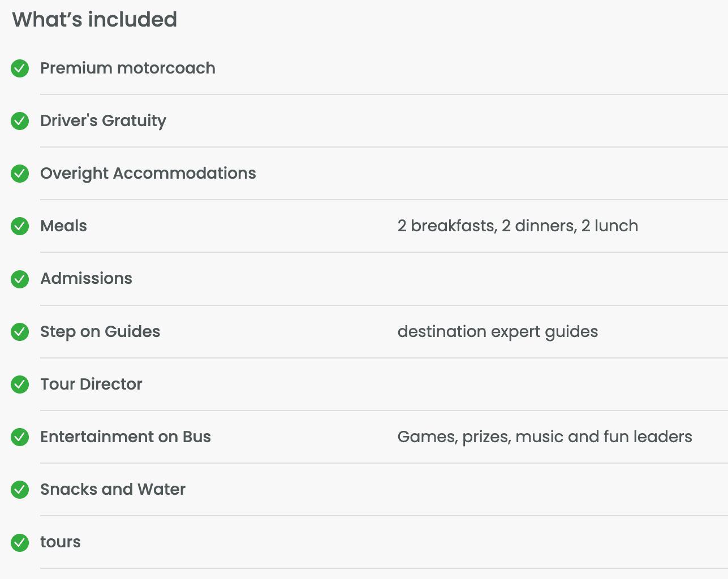
Task: Click the check icon next to Entertainment on Bus
Action: click(x=20, y=437)
